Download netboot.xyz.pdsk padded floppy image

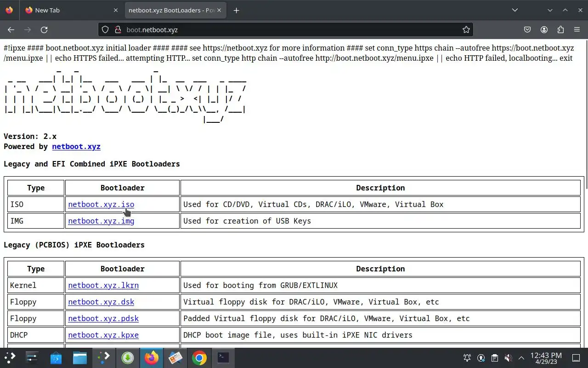[103, 318]
